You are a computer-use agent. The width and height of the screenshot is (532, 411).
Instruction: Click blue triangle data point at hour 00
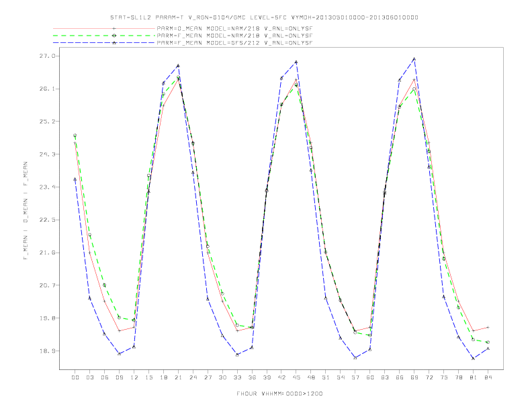75,179
